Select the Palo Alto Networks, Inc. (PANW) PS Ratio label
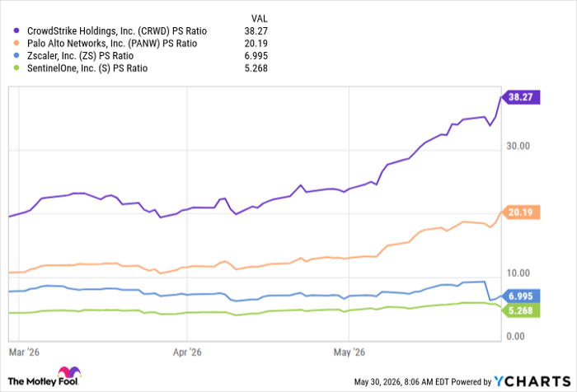 point(112,44)
